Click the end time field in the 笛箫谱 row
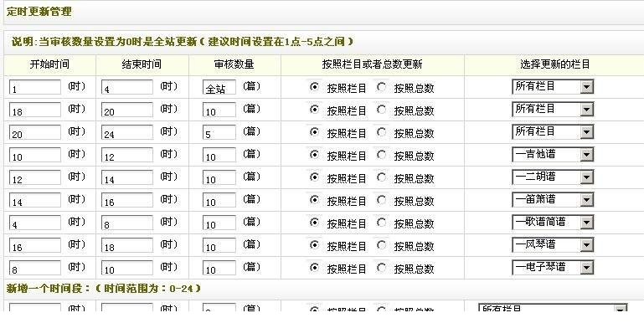Viewport: 644px width, 323px height. (x=127, y=200)
